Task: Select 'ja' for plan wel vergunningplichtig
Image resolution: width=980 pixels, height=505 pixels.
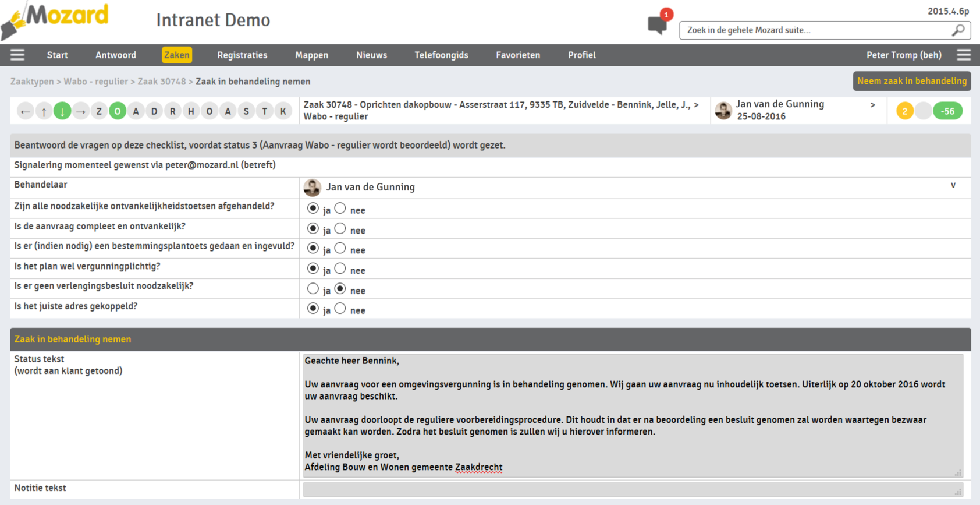Action: pyautogui.click(x=313, y=269)
